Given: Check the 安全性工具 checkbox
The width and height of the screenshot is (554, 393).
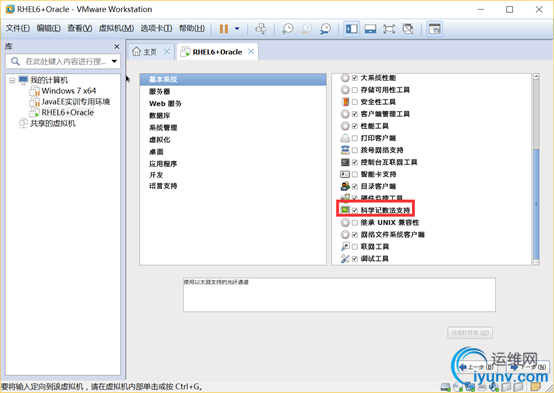Looking at the screenshot, I should click(x=355, y=102).
